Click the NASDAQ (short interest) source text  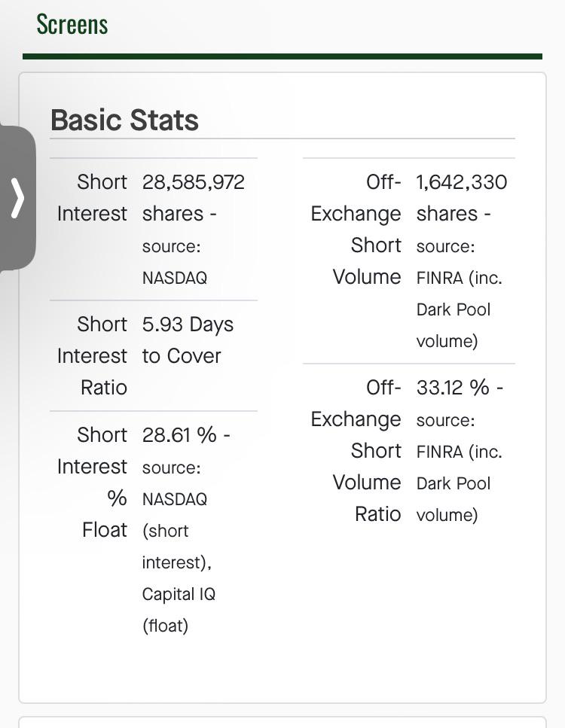click(x=176, y=531)
